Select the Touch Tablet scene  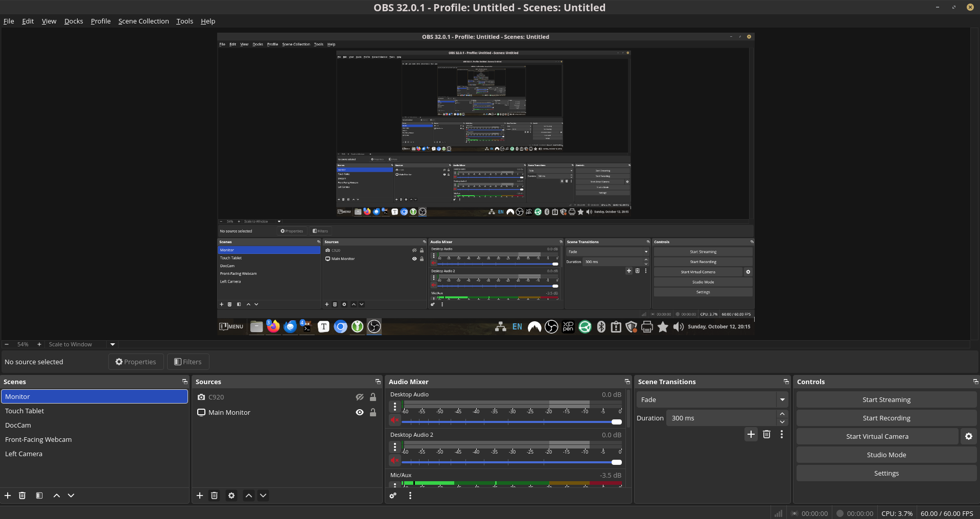point(25,411)
